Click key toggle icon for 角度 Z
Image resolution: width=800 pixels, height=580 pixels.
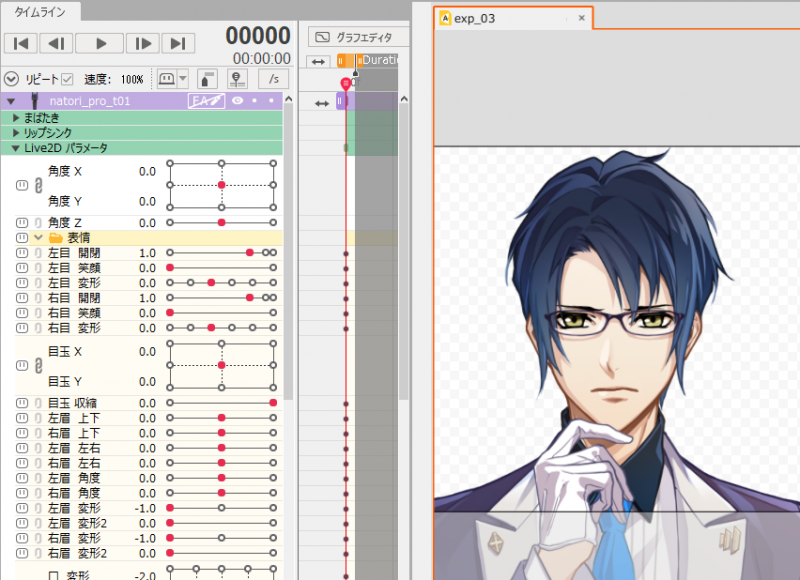click(21, 223)
